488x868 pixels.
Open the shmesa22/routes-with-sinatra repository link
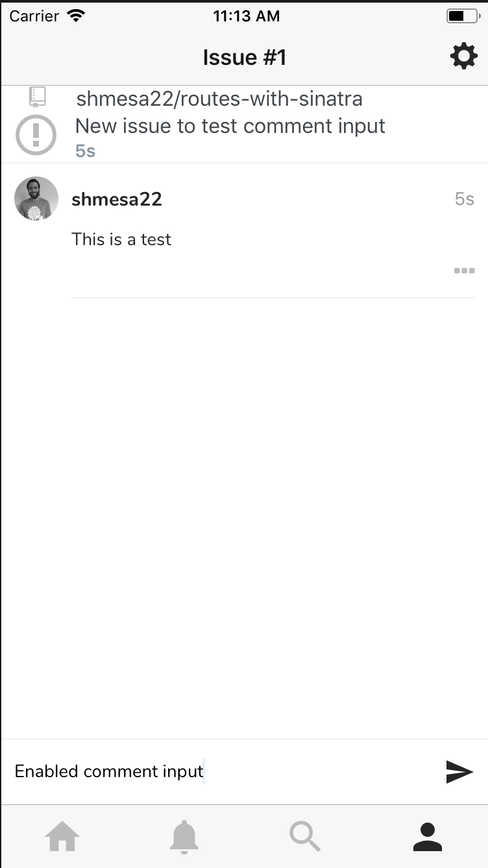tap(219, 99)
